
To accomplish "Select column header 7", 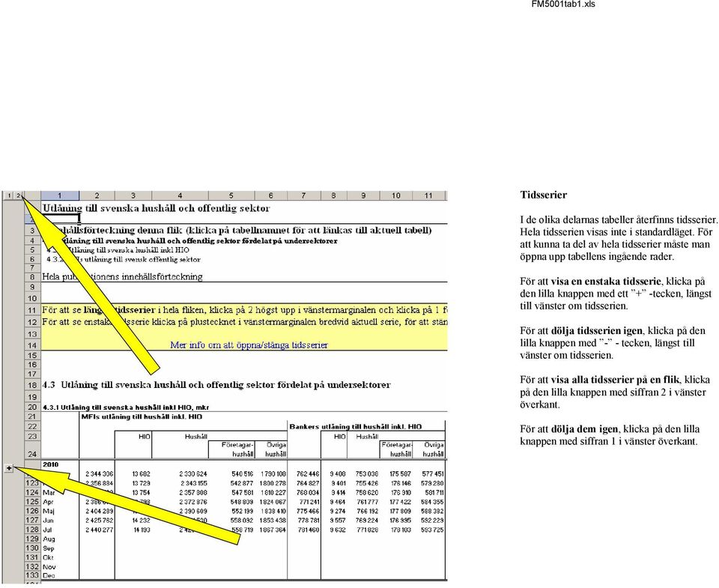I will pyautogui.click(x=303, y=196).
